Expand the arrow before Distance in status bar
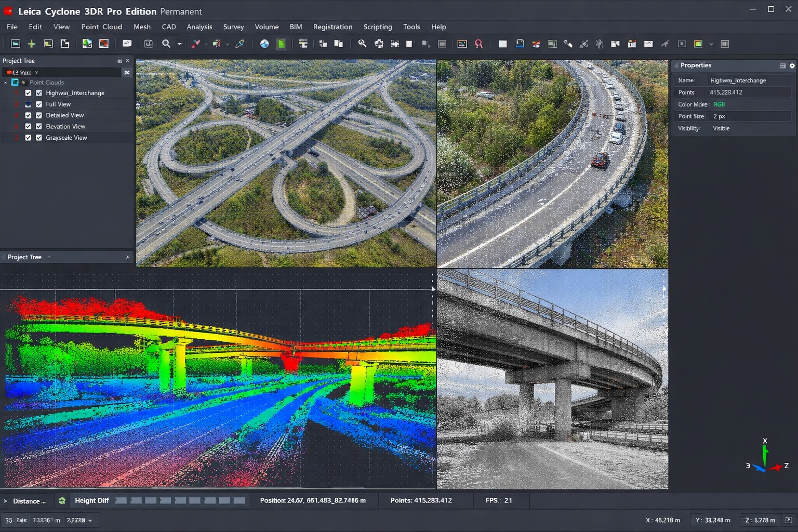Viewport: 798px width, 532px height. tap(6, 501)
